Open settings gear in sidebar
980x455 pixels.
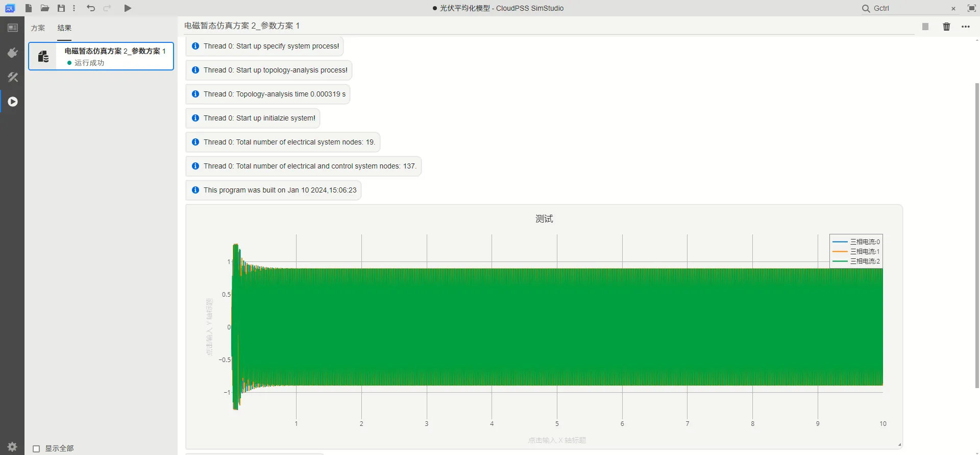coord(12,446)
